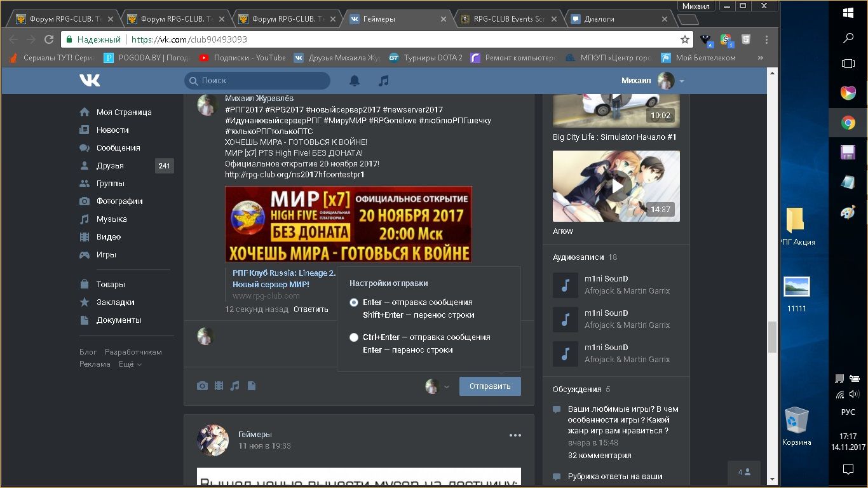Open the online friends chat counter
Screen dimensions: 868x488
coord(744,472)
